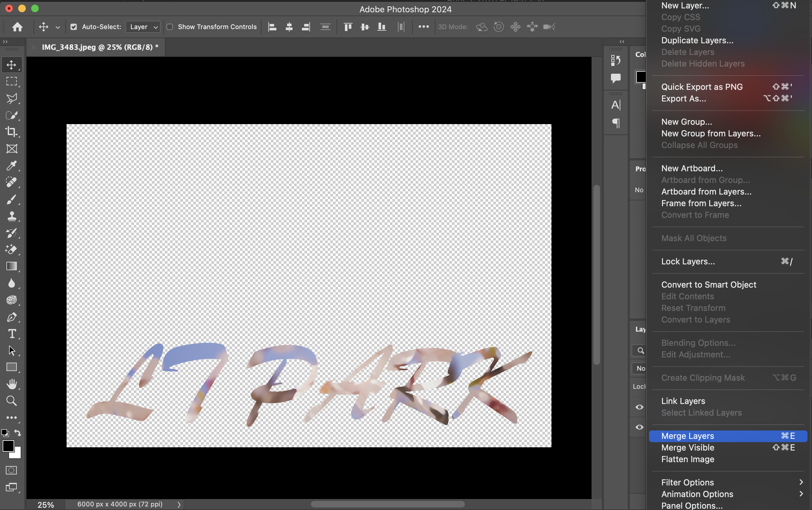Select the Horizontal Type tool

11,334
